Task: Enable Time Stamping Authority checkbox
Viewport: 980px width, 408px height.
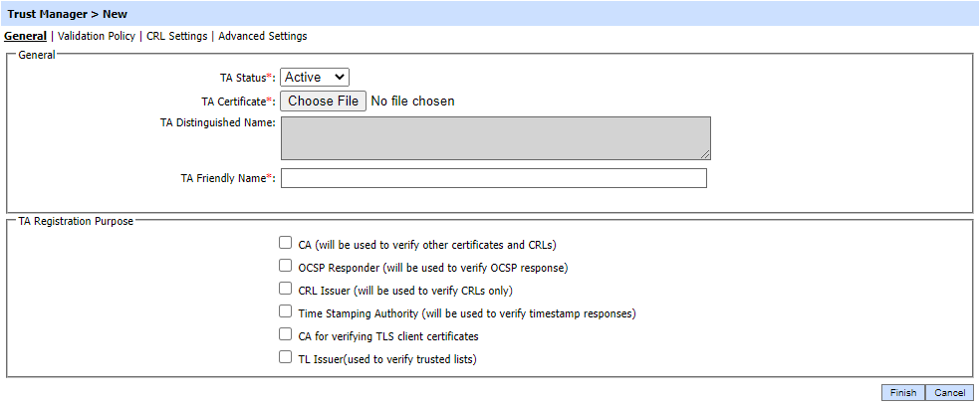Action: coord(286,311)
